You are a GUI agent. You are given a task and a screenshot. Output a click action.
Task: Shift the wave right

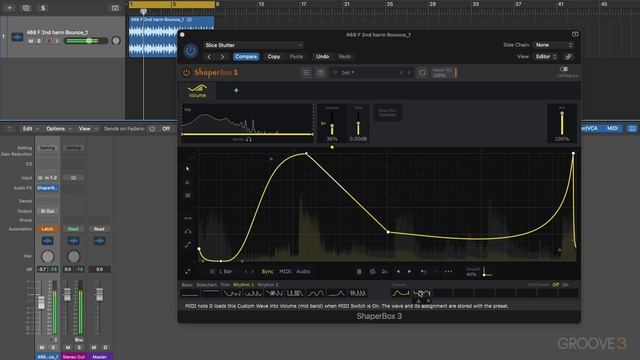(410, 271)
